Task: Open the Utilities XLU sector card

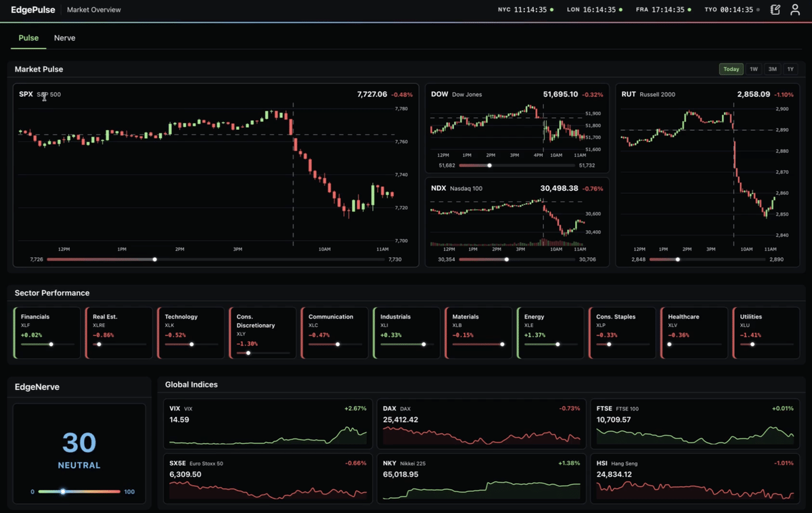Action: 765,333
